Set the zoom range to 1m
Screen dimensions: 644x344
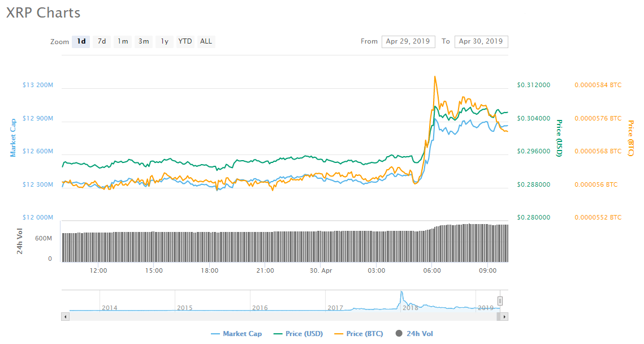(123, 41)
